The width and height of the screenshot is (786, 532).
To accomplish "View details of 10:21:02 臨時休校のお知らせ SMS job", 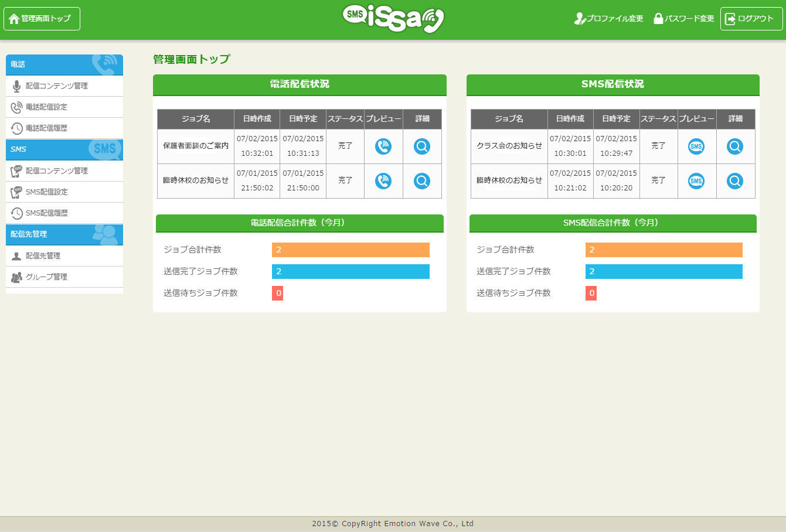I will [735, 181].
